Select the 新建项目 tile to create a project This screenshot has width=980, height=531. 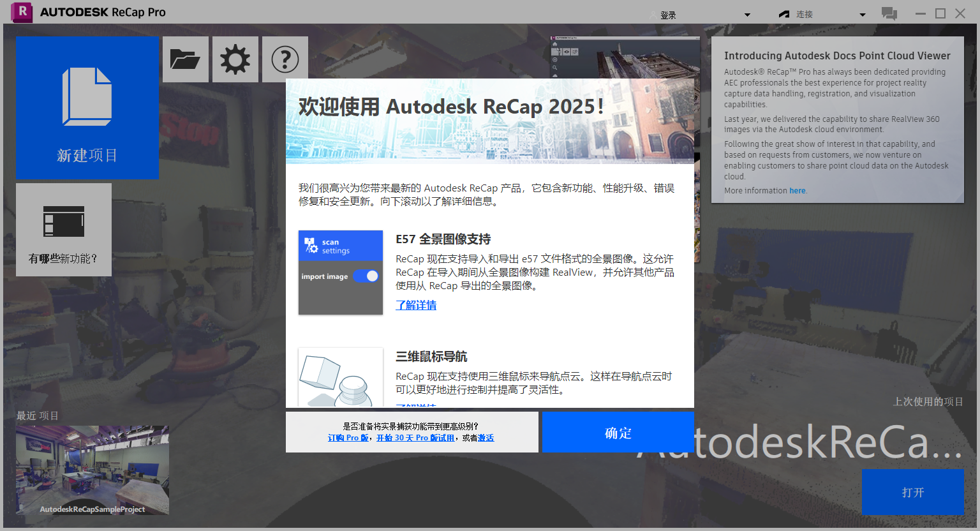[87, 108]
